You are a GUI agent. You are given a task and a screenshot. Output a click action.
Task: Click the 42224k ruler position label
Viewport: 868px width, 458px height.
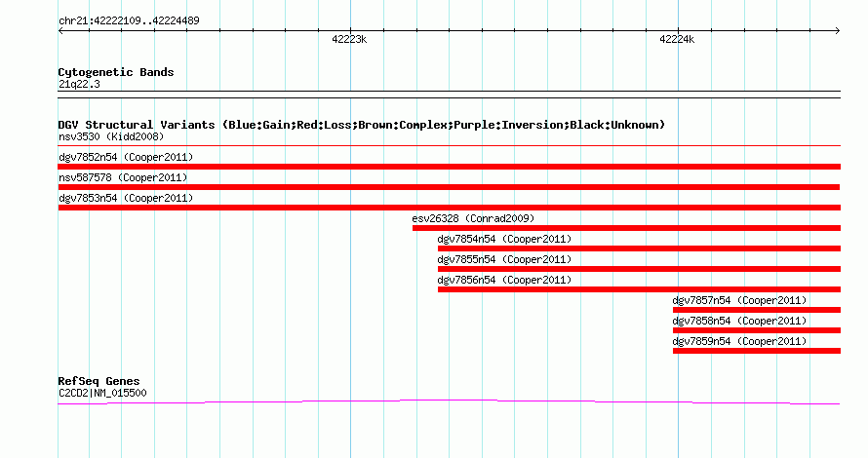coord(677,39)
